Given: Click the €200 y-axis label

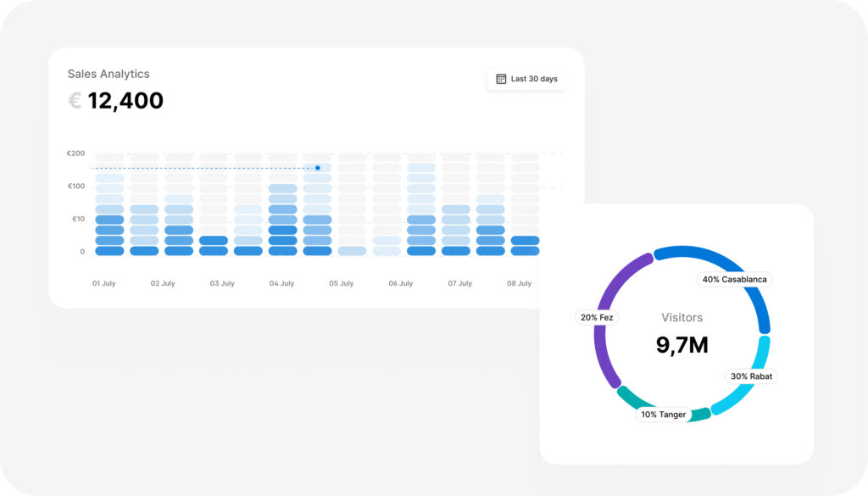Looking at the screenshot, I should (75, 153).
